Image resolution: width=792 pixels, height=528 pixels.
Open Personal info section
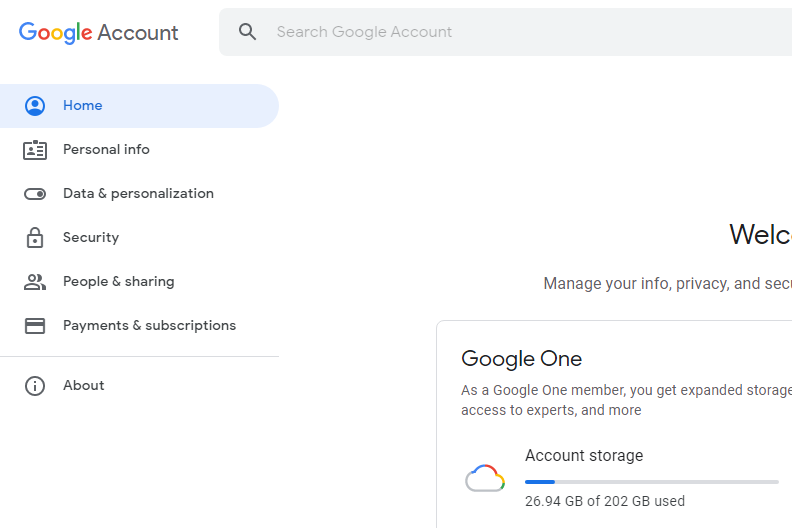tap(139, 150)
